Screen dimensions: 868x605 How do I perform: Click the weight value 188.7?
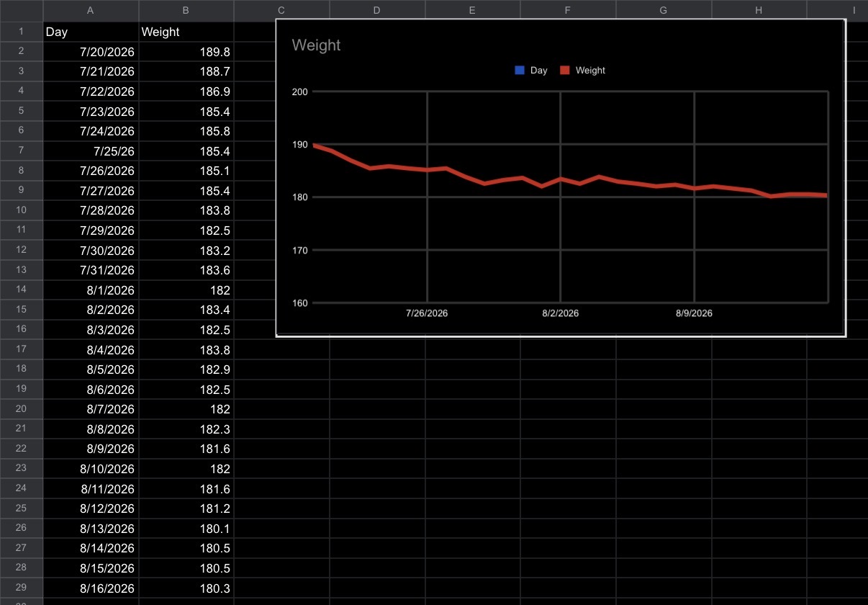tap(186, 71)
